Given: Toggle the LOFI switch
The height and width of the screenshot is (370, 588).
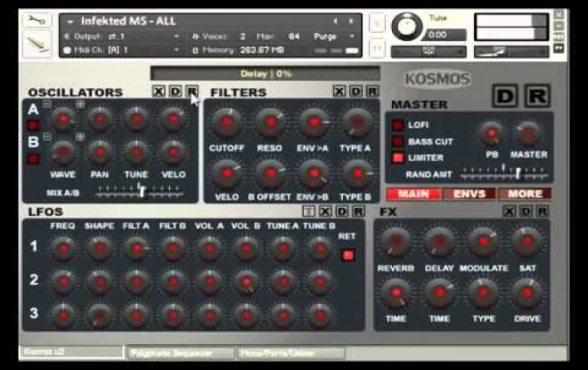Looking at the screenshot, I should 397,125.
